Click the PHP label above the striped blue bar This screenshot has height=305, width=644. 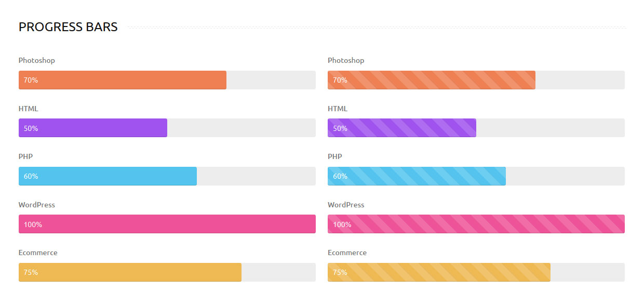coord(335,156)
